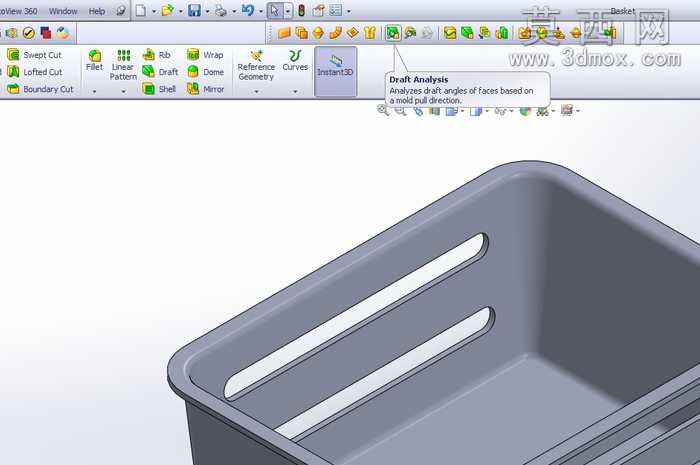The height and width of the screenshot is (465, 700).
Task: Click the Print icon
Action: tap(221, 10)
